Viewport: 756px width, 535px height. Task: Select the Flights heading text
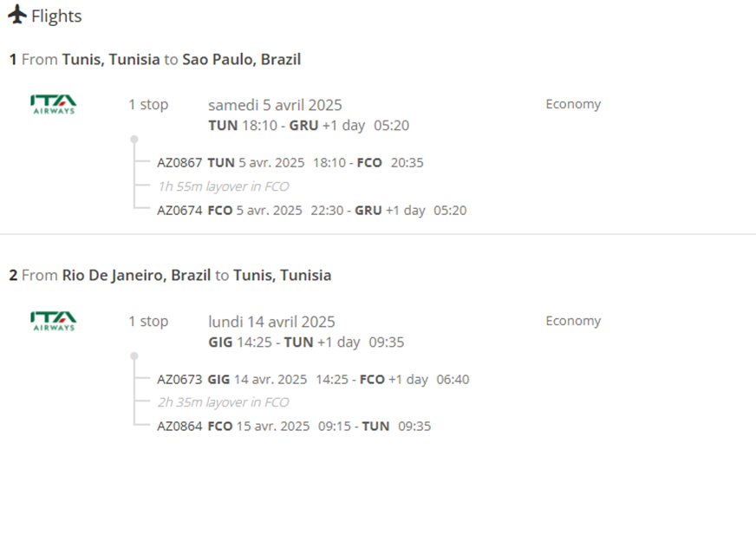click(56, 16)
